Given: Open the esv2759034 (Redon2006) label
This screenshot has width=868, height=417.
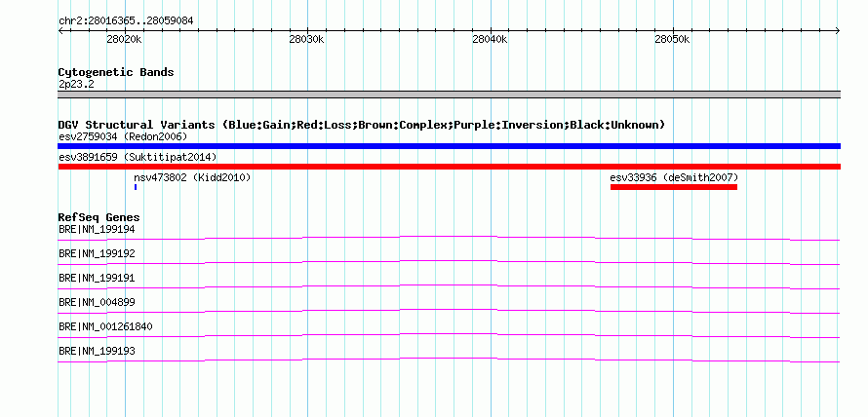Looking at the screenshot, I should coord(123,136).
